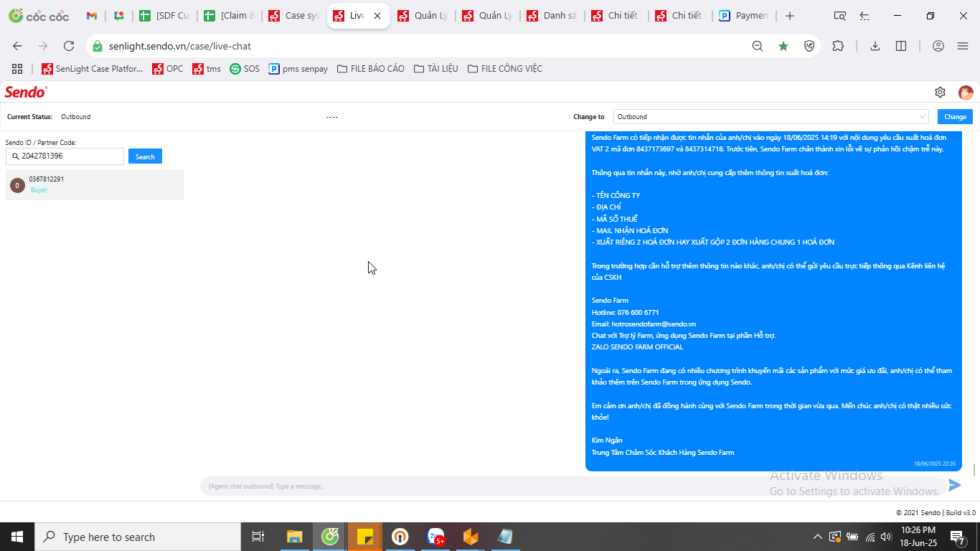Image resolution: width=980 pixels, height=551 pixels.
Task: Open the Zalo taskbar app
Action: click(x=435, y=537)
